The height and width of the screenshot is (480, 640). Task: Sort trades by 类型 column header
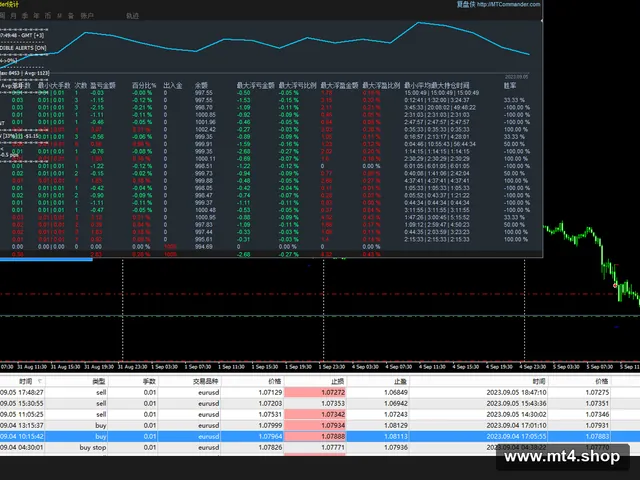98,382
